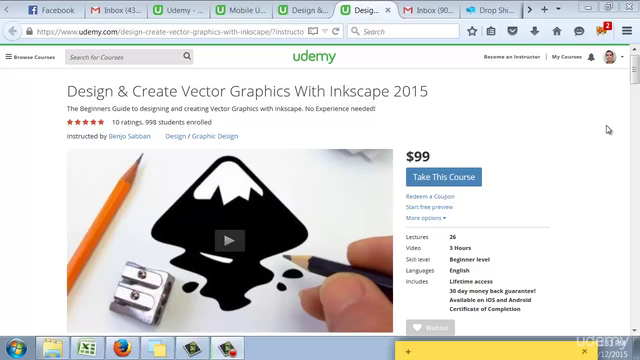Add course to Wishlist button
This screenshot has width=640, height=360.
tap(430, 328)
